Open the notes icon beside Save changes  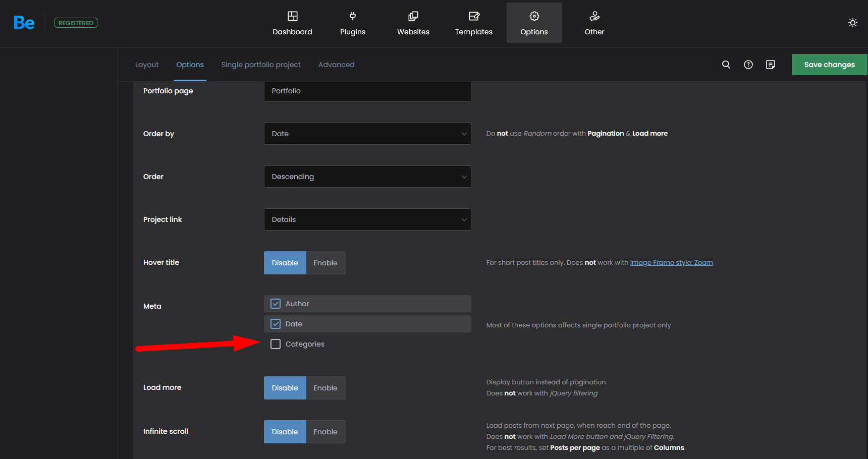pyautogui.click(x=770, y=65)
